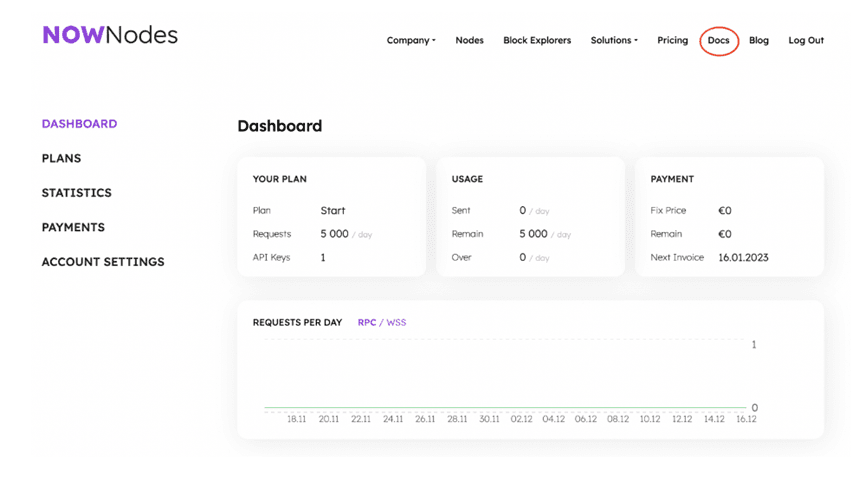Click the NOWNodes logo

tap(110, 35)
